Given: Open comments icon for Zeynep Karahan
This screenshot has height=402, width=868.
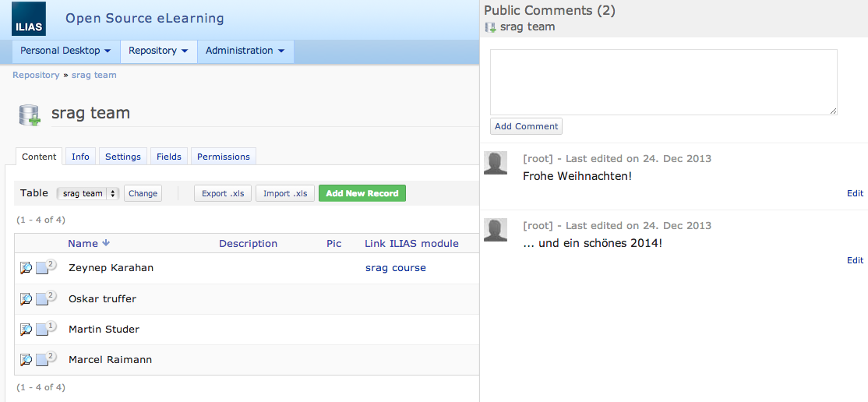Looking at the screenshot, I should pyautogui.click(x=44, y=267).
